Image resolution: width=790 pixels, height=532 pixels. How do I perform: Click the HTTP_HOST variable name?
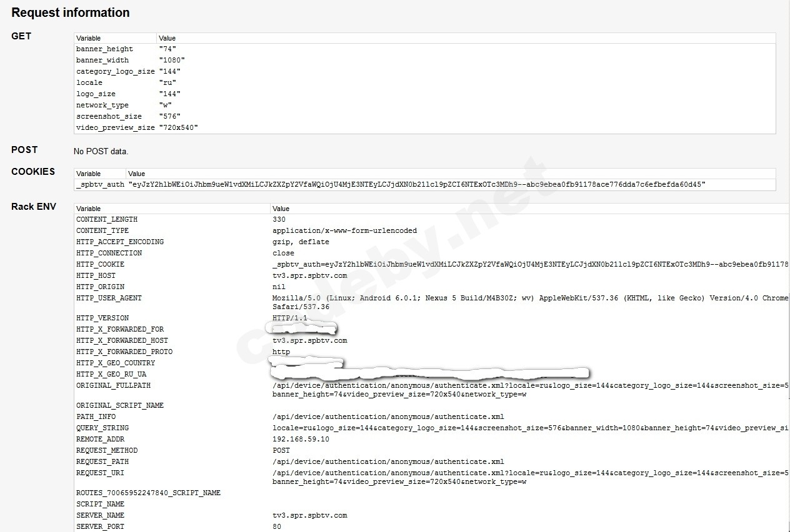[x=96, y=276]
